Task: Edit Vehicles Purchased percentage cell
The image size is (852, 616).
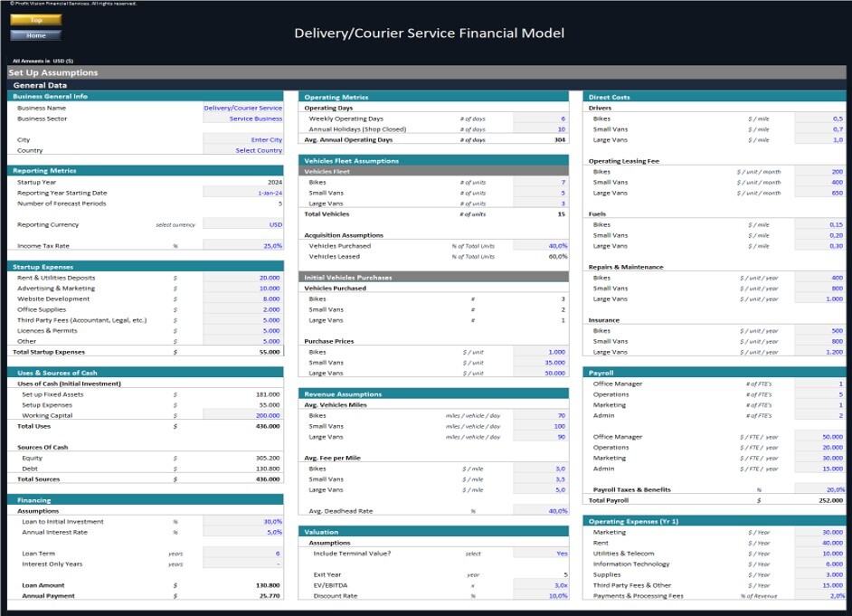Action: 540,245
